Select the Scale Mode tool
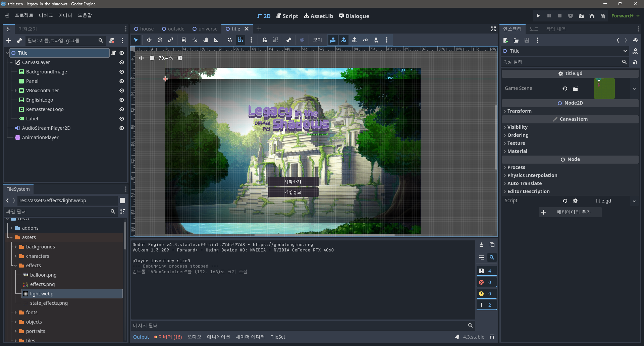644x346 pixels. click(171, 40)
